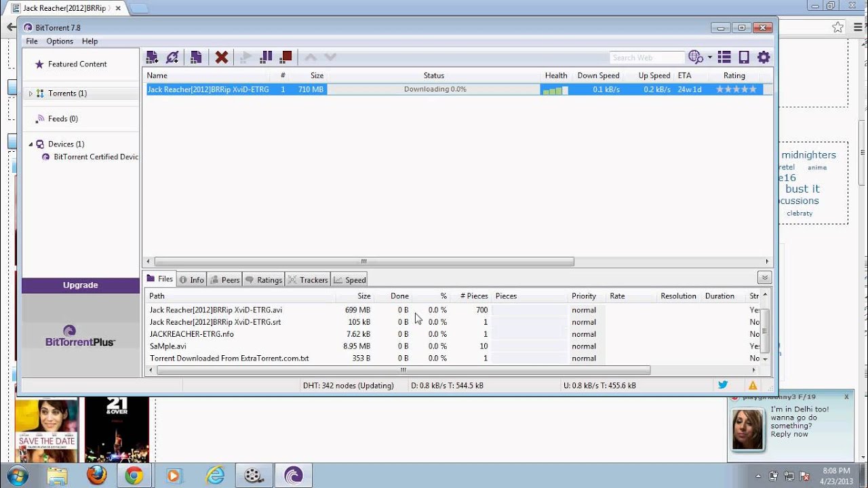This screenshot has height=488, width=868.
Task: Remove the selected torrent with red X
Action: click(x=221, y=58)
